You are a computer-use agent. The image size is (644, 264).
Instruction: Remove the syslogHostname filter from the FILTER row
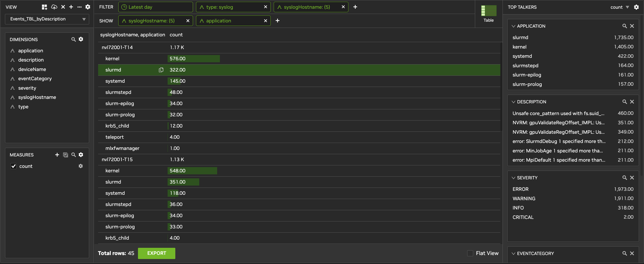pos(343,7)
